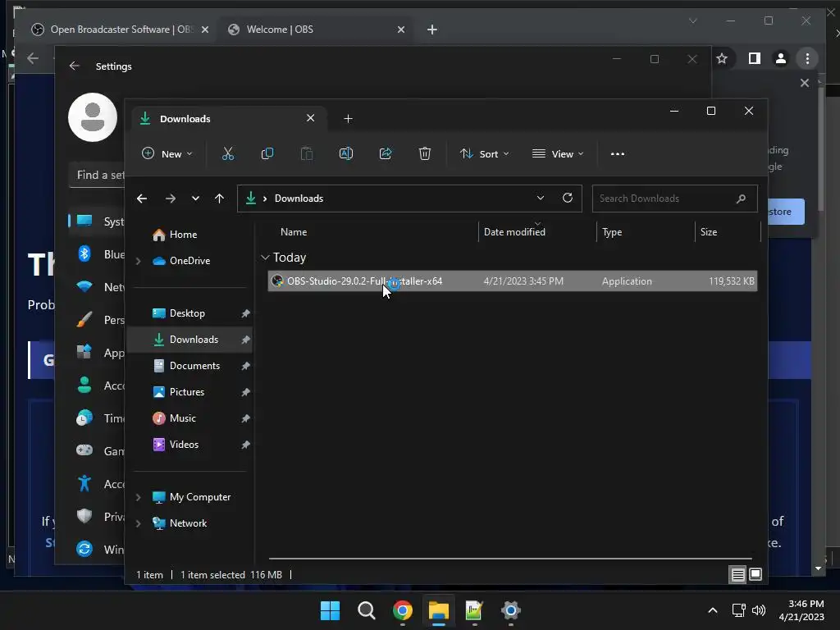Go up one folder level in Explorer
Screen dimensions: 840x630
pos(219,199)
